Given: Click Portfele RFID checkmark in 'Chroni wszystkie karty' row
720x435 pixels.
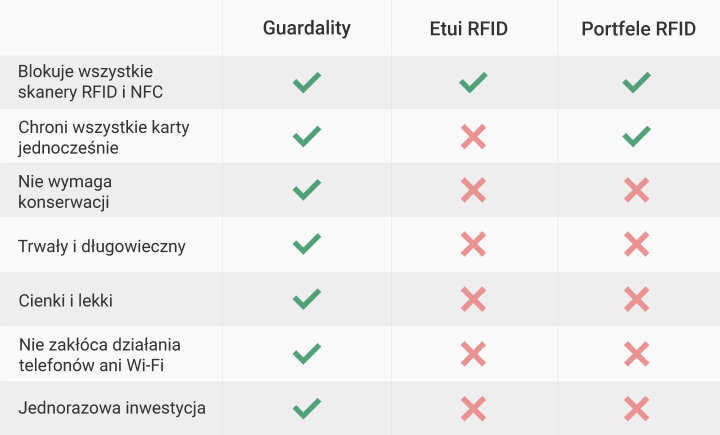Looking at the screenshot, I should pyautogui.click(x=636, y=136).
